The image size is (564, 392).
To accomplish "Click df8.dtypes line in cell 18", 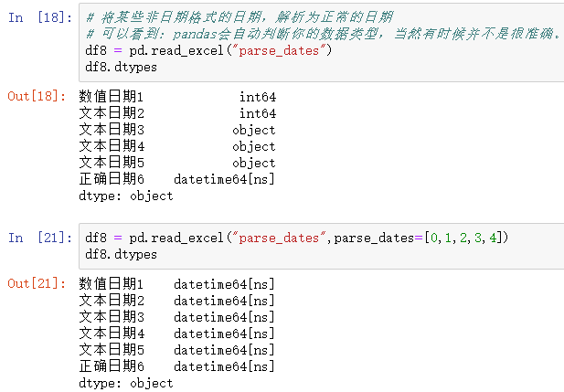I will [122, 68].
